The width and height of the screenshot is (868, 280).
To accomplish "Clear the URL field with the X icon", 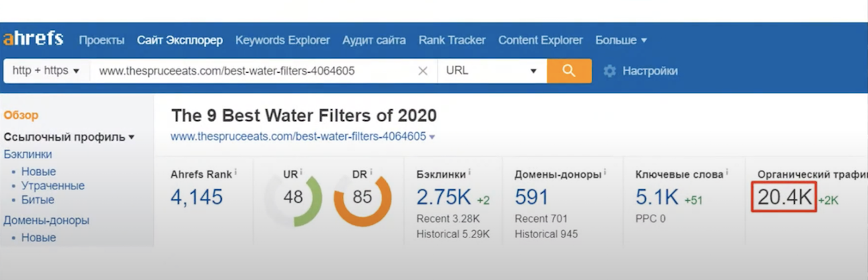I will point(423,71).
